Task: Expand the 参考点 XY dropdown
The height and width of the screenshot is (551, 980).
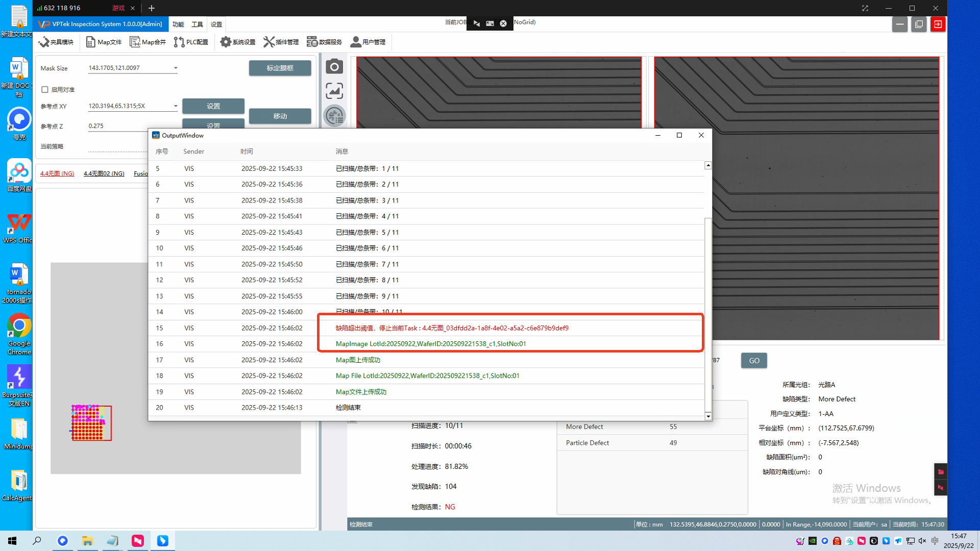Action: 176,106
